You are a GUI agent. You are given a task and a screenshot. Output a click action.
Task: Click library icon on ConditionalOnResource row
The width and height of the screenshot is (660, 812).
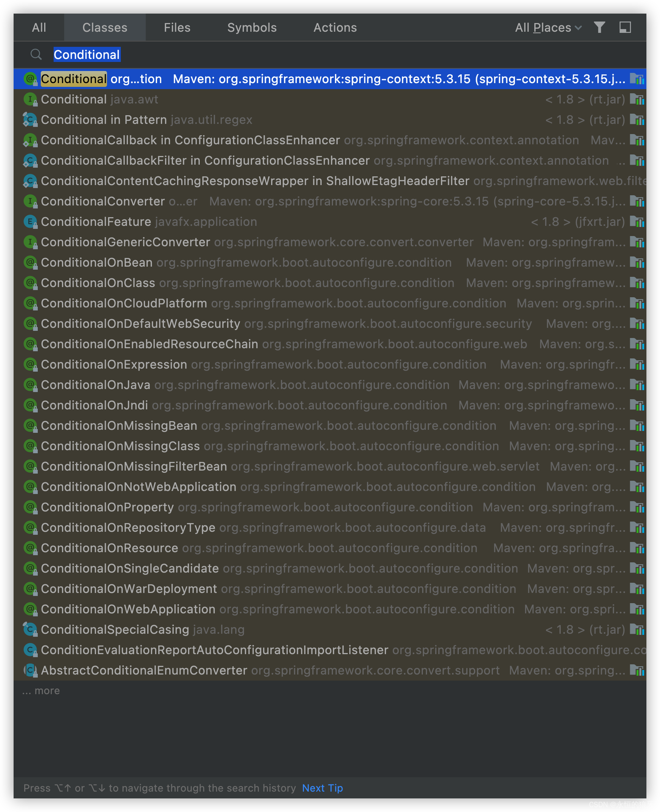click(637, 548)
